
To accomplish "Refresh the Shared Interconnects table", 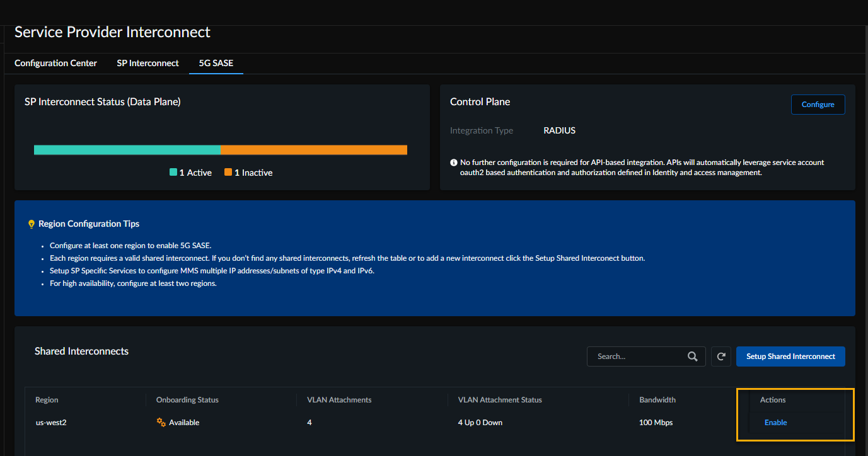I will (720, 356).
